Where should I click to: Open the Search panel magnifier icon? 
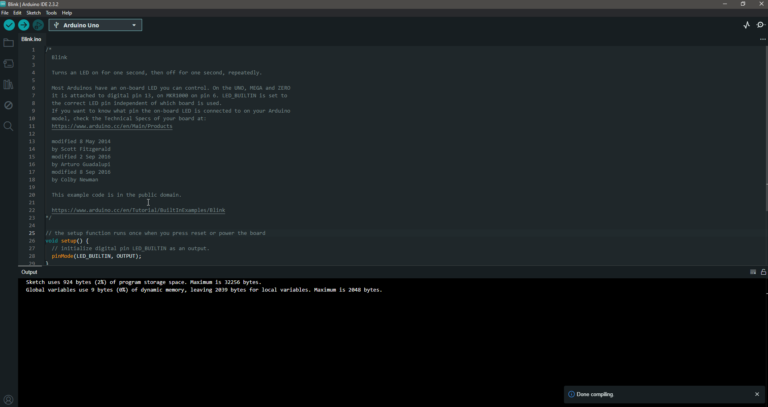[9, 126]
